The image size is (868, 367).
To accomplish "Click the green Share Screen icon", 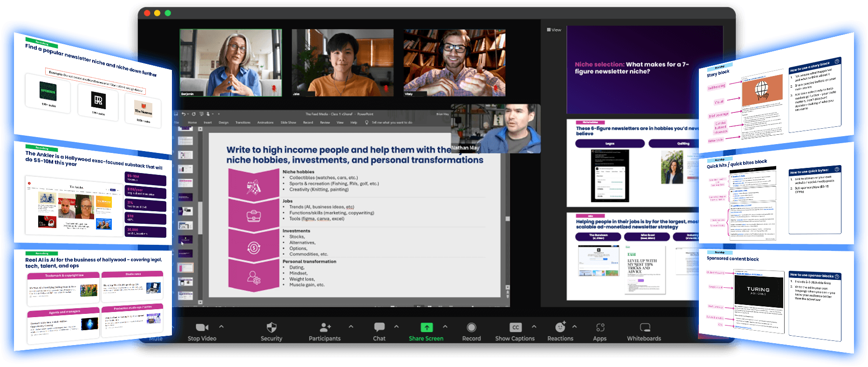I will (x=426, y=327).
